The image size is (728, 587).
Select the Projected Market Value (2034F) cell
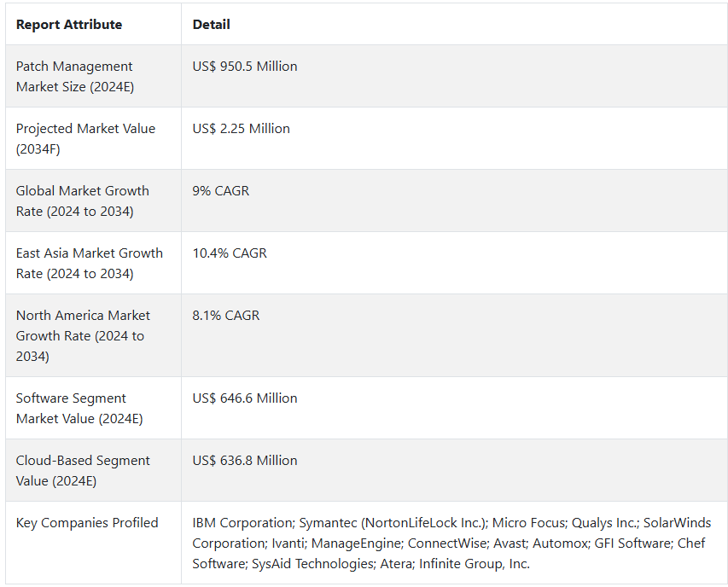coord(85,139)
